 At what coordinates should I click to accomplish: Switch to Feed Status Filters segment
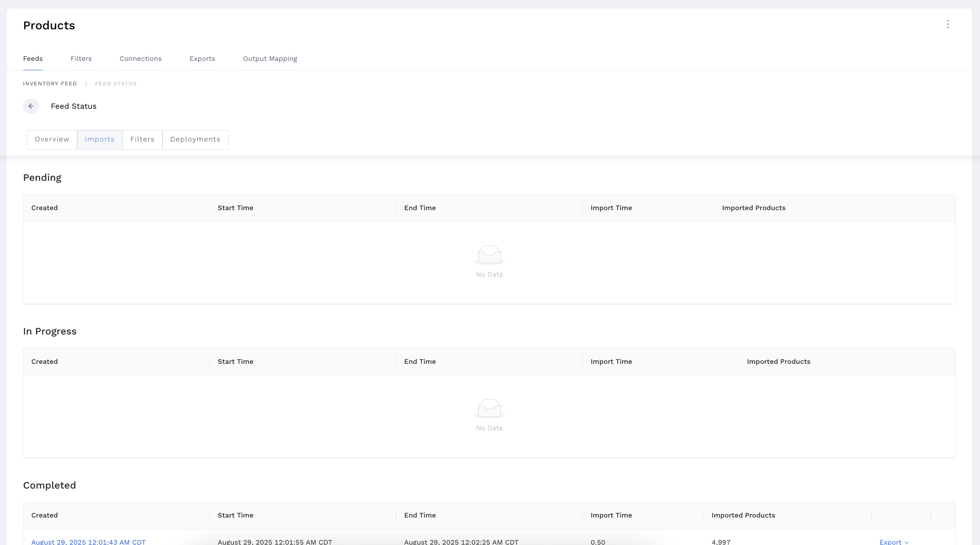[142, 139]
